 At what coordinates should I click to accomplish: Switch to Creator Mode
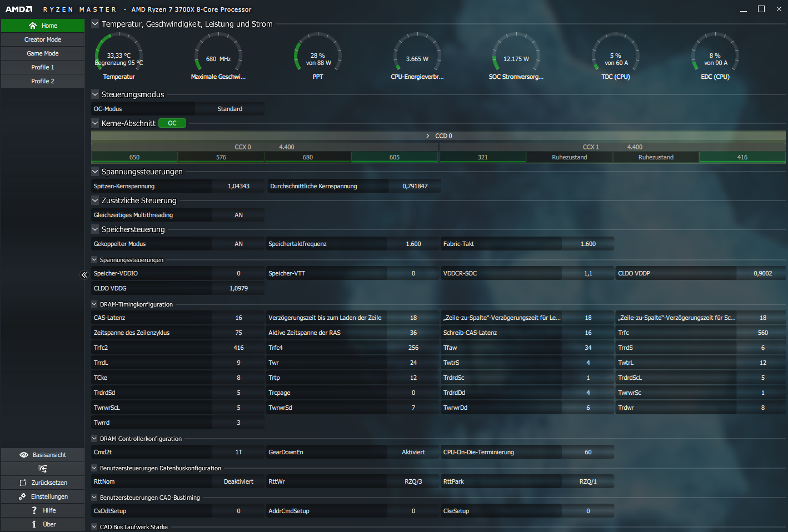pyautogui.click(x=43, y=39)
